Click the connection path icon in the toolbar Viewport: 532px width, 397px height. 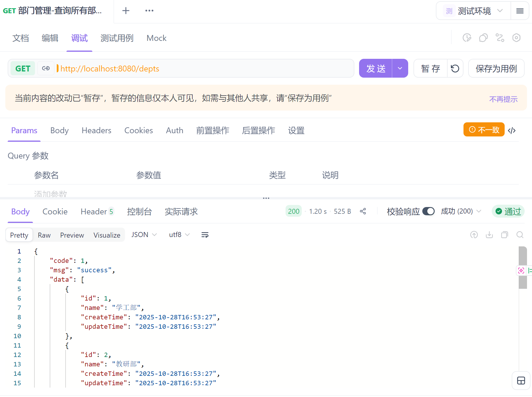[500, 38]
